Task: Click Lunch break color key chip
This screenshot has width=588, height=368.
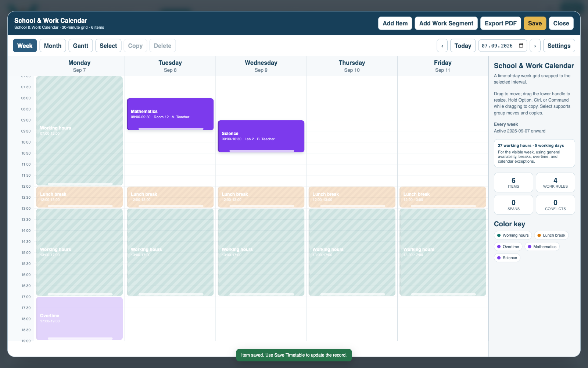Action: click(x=551, y=235)
